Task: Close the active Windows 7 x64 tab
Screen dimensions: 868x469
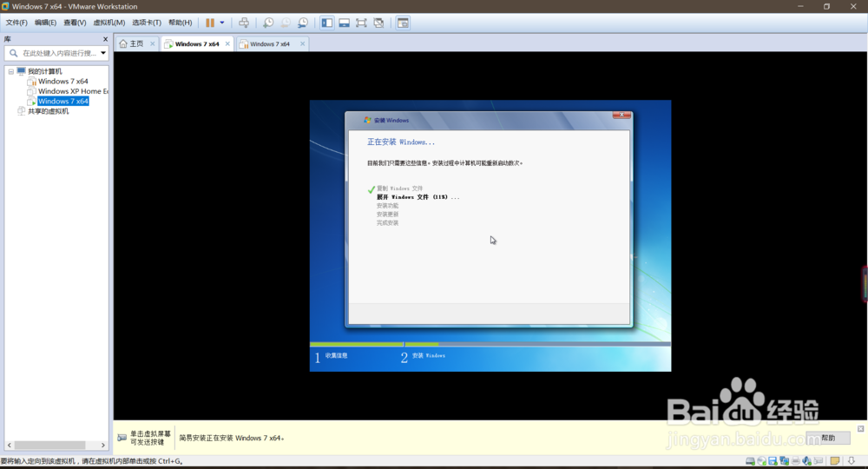Action: click(x=227, y=43)
